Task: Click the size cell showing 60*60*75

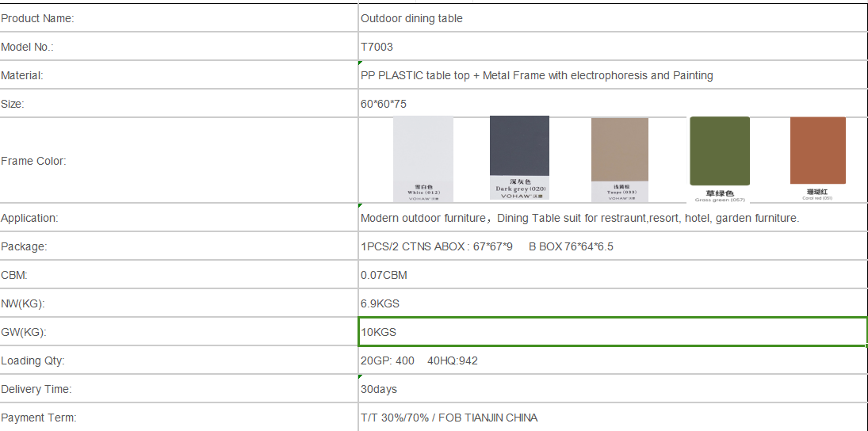Action: [612, 104]
